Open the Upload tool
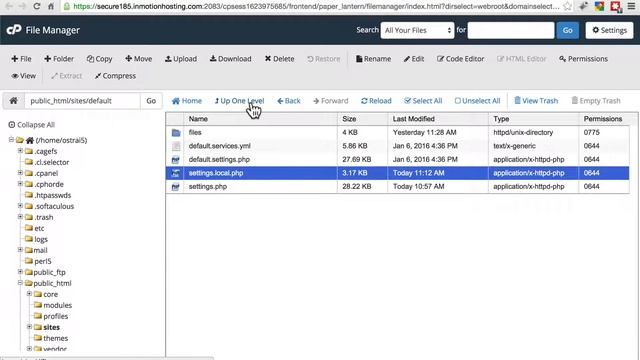The height and width of the screenshot is (360, 640). point(181,59)
